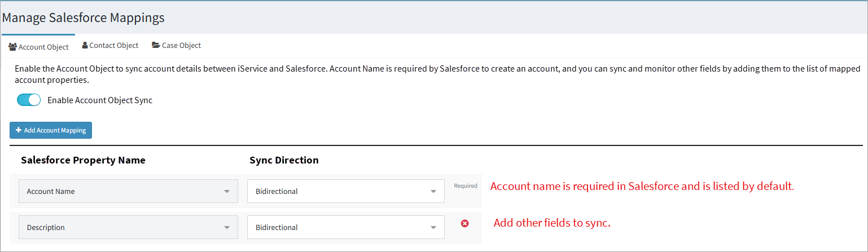Open the Description property dropdown
This screenshot has height=252, width=868.
[x=128, y=227]
